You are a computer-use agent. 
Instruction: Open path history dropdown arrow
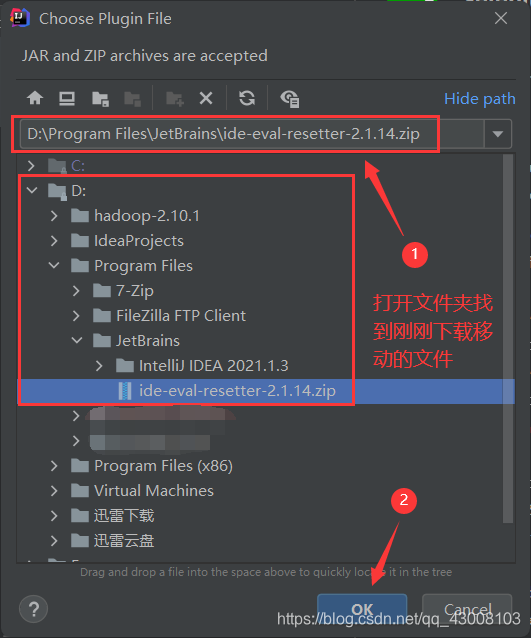pos(498,134)
